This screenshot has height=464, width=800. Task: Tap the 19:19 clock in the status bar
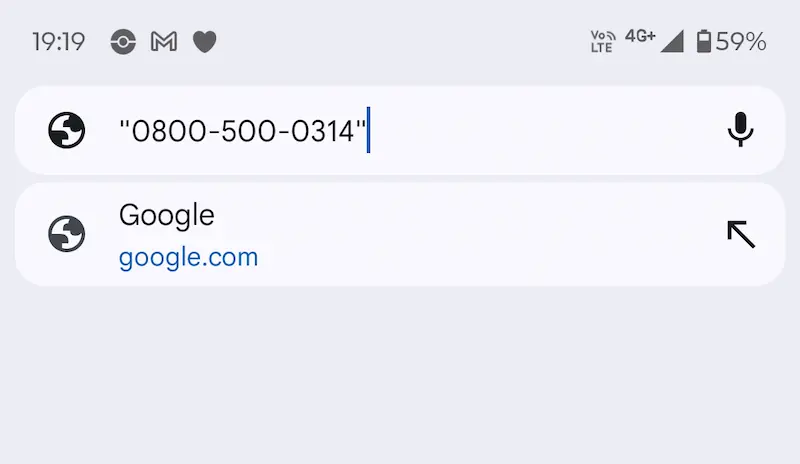pos(58,42)
